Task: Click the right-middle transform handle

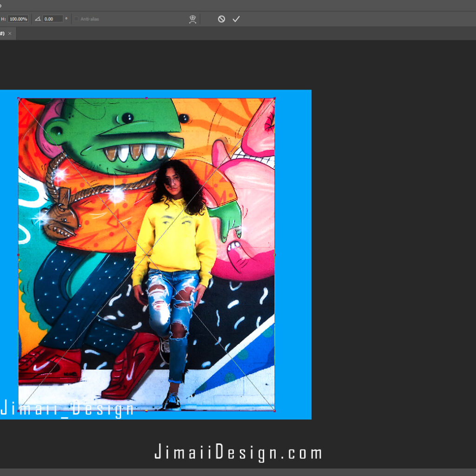Action: click(275, 254)
